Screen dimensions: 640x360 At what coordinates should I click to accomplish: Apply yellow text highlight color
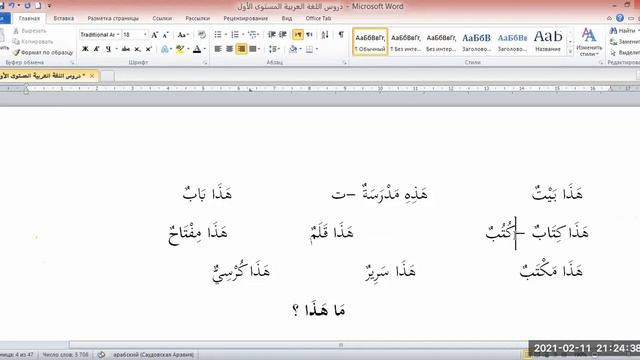(x=180, y=49)
